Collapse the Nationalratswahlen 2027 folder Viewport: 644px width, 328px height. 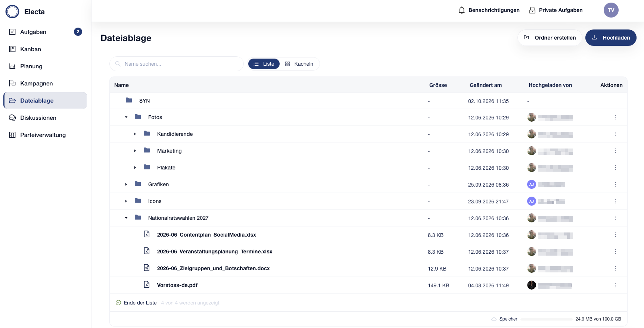(126, 218)
